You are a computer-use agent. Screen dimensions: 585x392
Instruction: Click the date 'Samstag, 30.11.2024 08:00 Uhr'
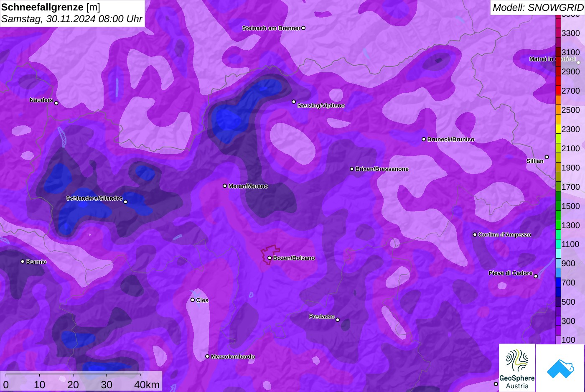click(x=72, y=19)
